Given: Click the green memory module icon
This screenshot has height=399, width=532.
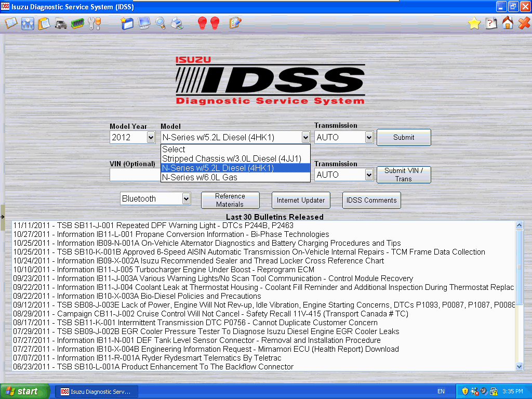Looking at the screenshot, I should coord(77,24).
